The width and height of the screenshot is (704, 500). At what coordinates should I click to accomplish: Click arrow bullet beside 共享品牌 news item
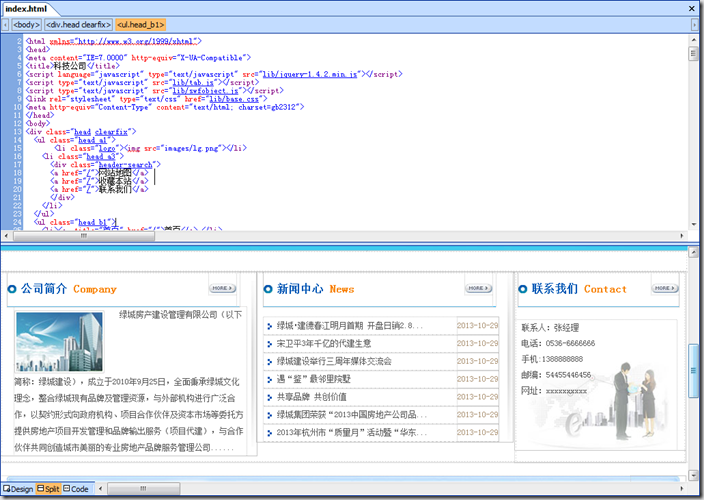click(269, 398)
